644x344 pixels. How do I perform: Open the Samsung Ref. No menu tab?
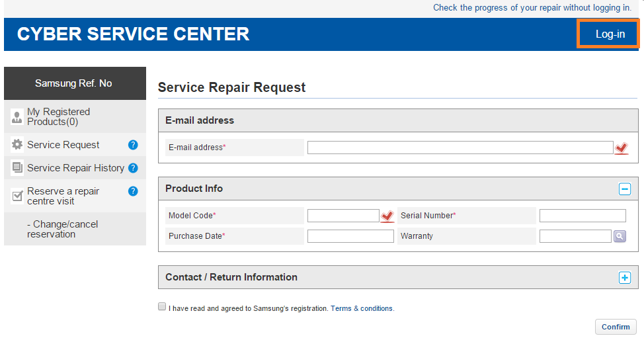[75, 83]
